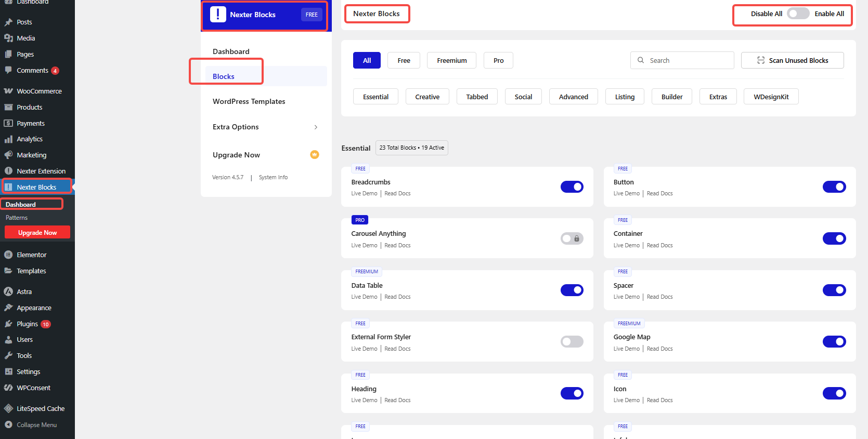Filter by Builder category

click(672, 97)
